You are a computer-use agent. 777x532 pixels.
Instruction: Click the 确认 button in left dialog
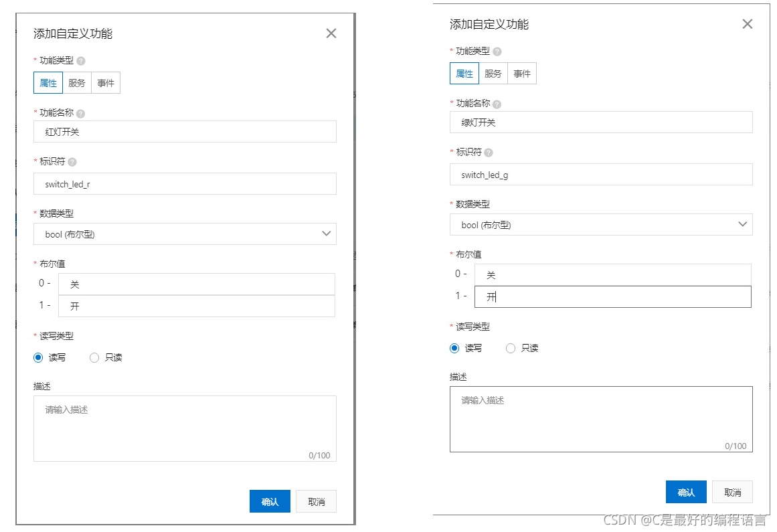pyautogui.click(x=270, y=501)
